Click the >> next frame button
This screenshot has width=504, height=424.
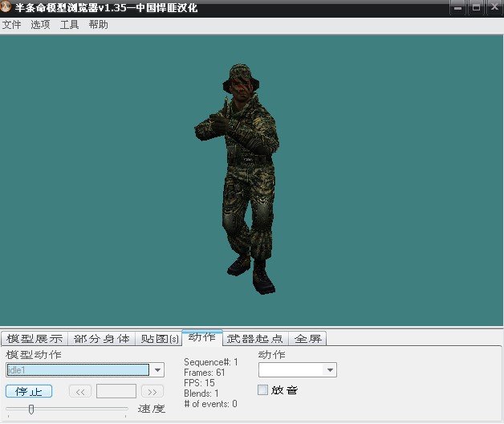pyautogui.click(x=152, y=392)
